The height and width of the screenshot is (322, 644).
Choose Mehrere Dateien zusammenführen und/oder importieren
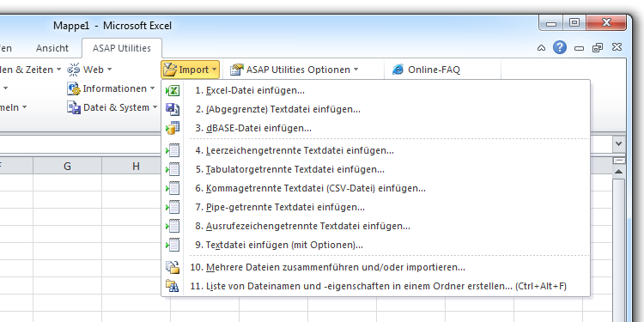(x=377, y=267)
